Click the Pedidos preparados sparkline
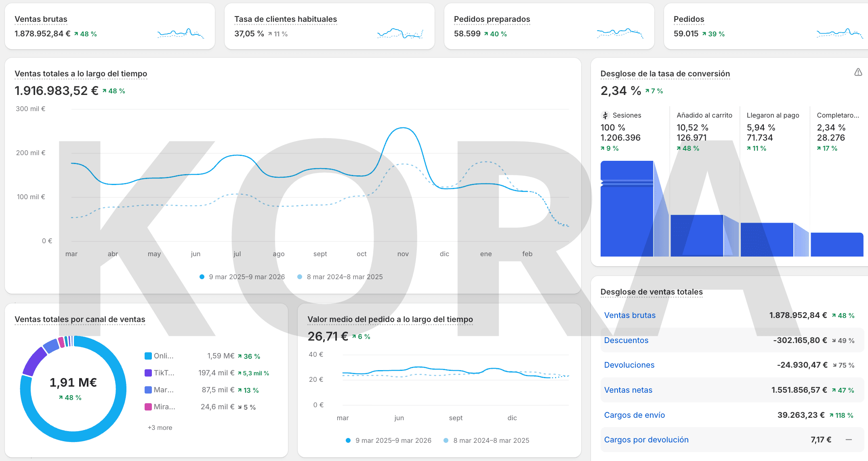 pyautogui.click(x=620, y=33)
